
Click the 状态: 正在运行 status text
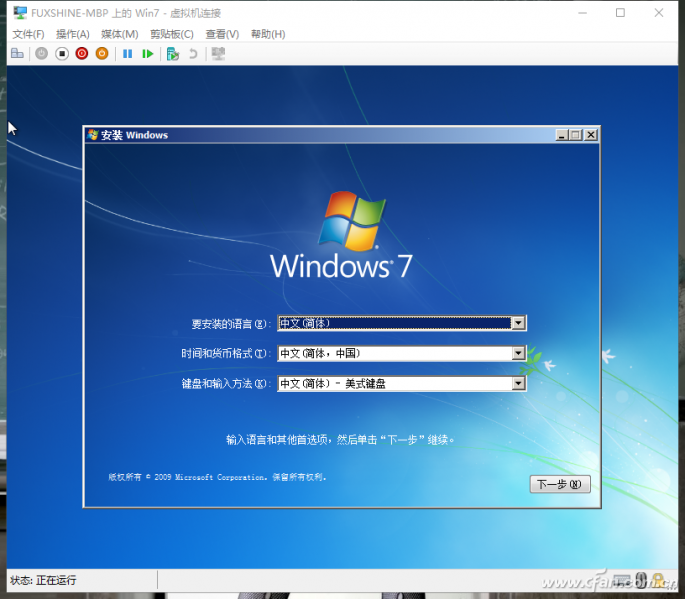tap(43, 580)
